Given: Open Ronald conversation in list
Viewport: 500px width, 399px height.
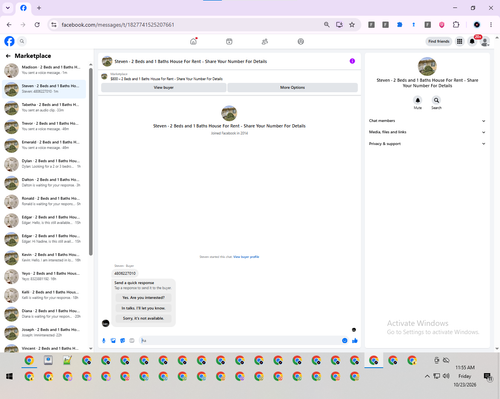Looking at the screenshot, I should coord(44,201).
